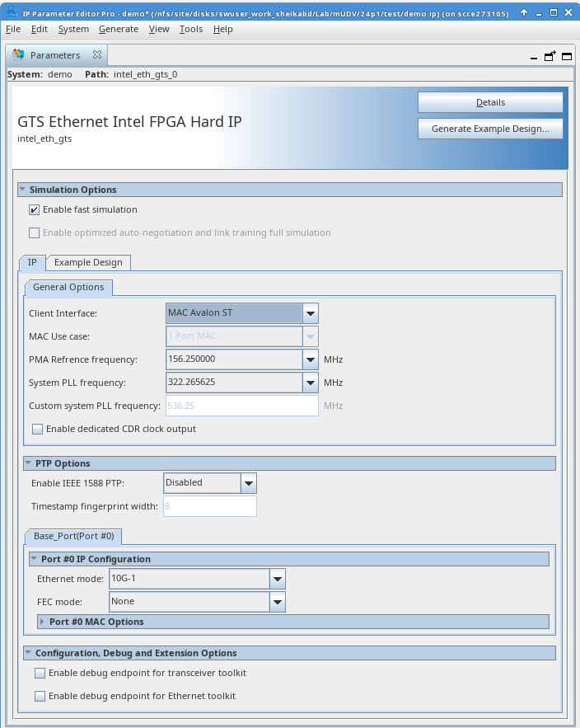The image size is (580, 728).
Task: Minimize the Parameters panel
Action: point(534,57)
